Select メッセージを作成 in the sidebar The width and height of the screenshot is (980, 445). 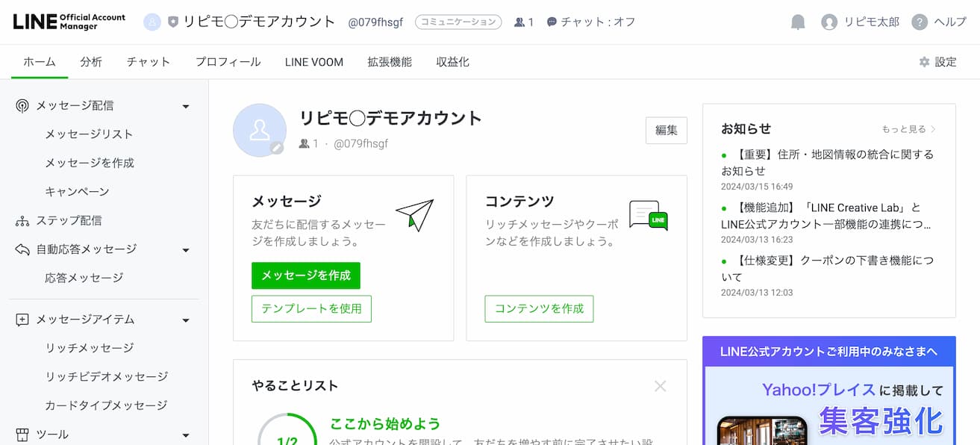pos(90,163)
